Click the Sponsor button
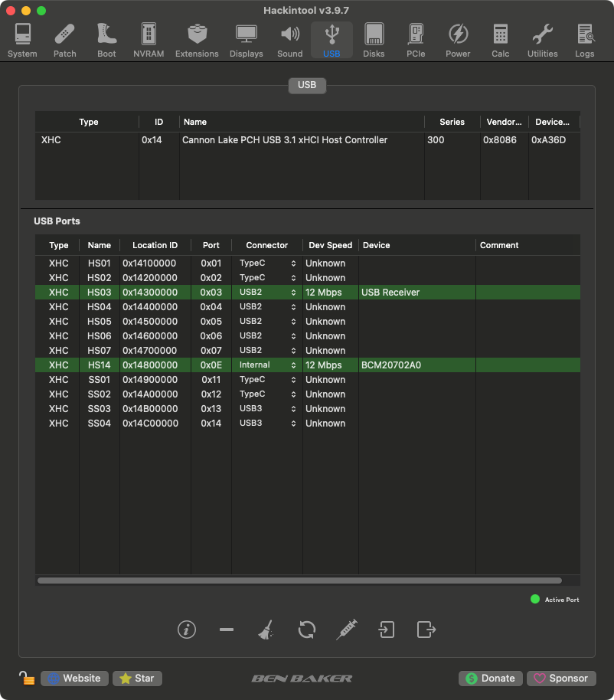 tap(561, 678)
